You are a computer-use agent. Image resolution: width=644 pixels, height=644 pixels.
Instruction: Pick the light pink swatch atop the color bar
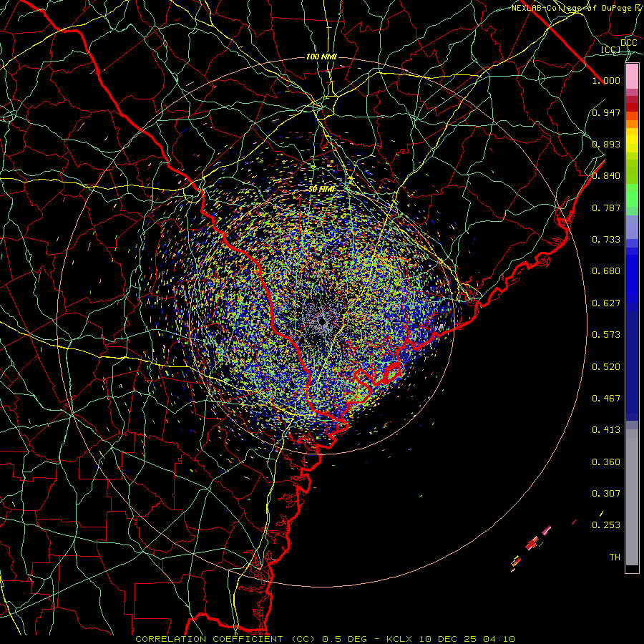coord(632,77)
